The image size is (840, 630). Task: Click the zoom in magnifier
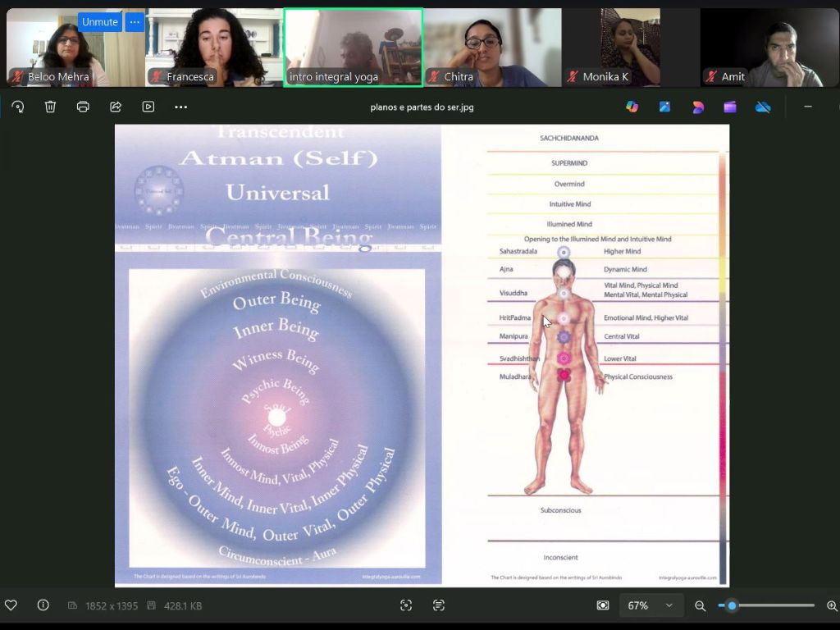click(832, 605)
